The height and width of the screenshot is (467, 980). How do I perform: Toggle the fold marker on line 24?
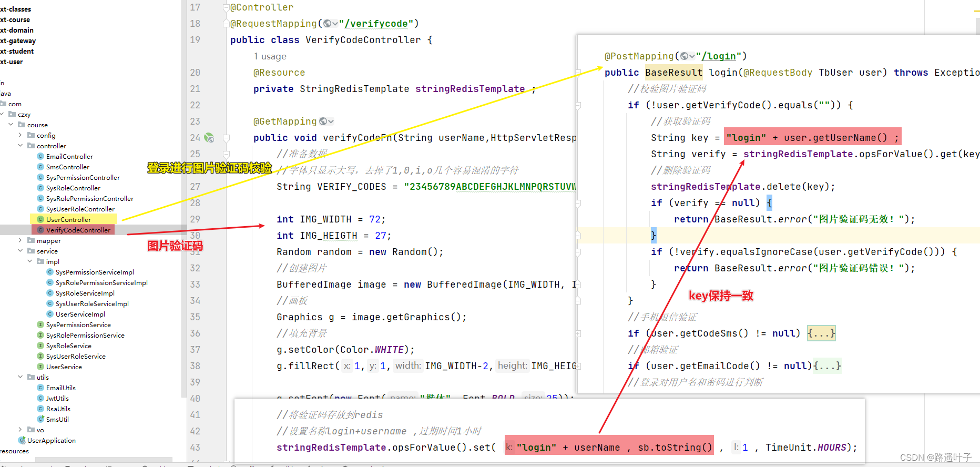[x=227, y=138]
